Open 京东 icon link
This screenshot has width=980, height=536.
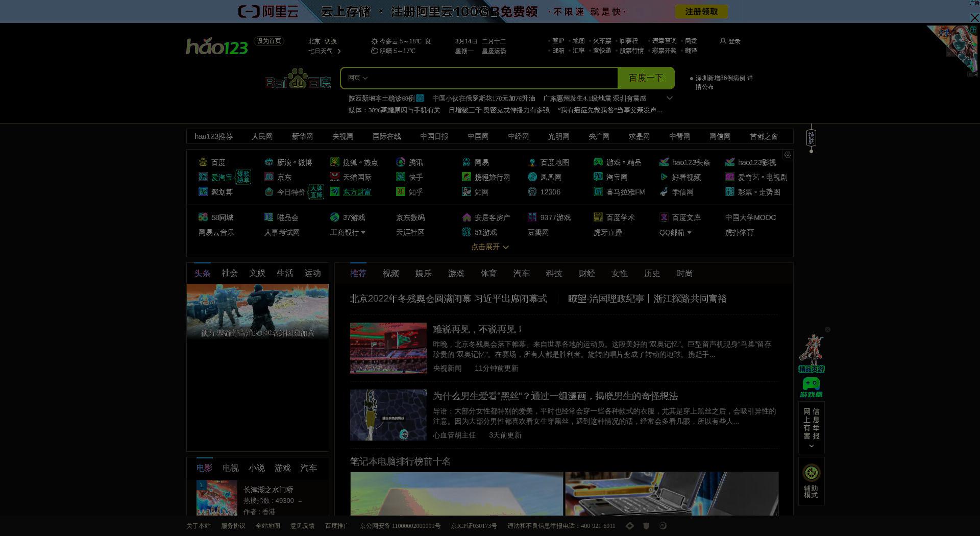(269, 177)
